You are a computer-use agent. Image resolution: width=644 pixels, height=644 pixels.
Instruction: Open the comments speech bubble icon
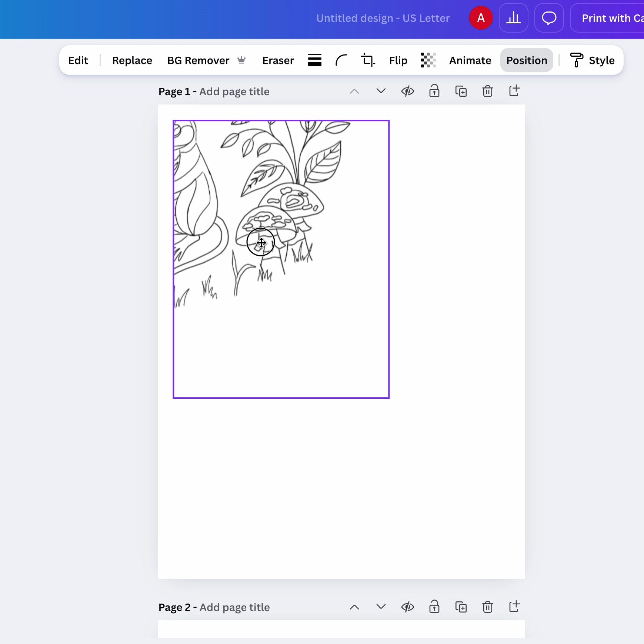coord(549,18)
